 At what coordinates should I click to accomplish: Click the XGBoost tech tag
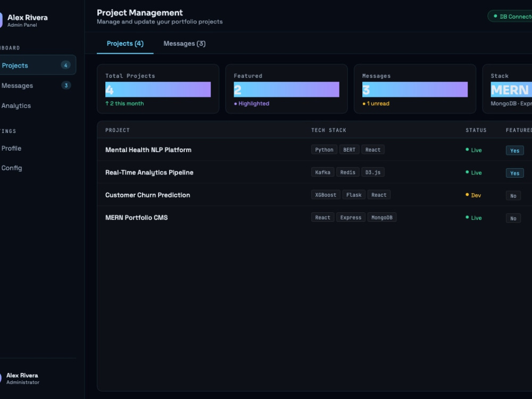click(326, 195)
